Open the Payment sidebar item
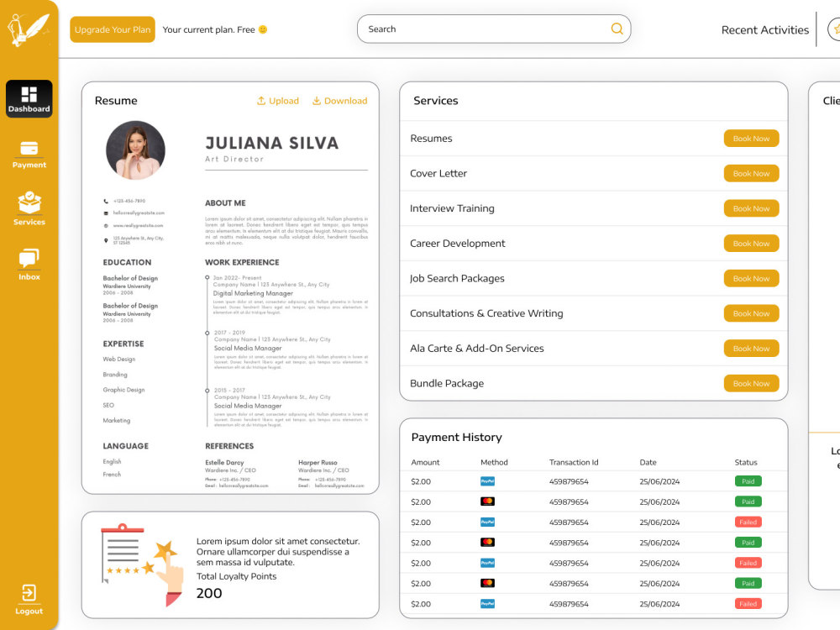840x630 pixels. pos(29,155)
